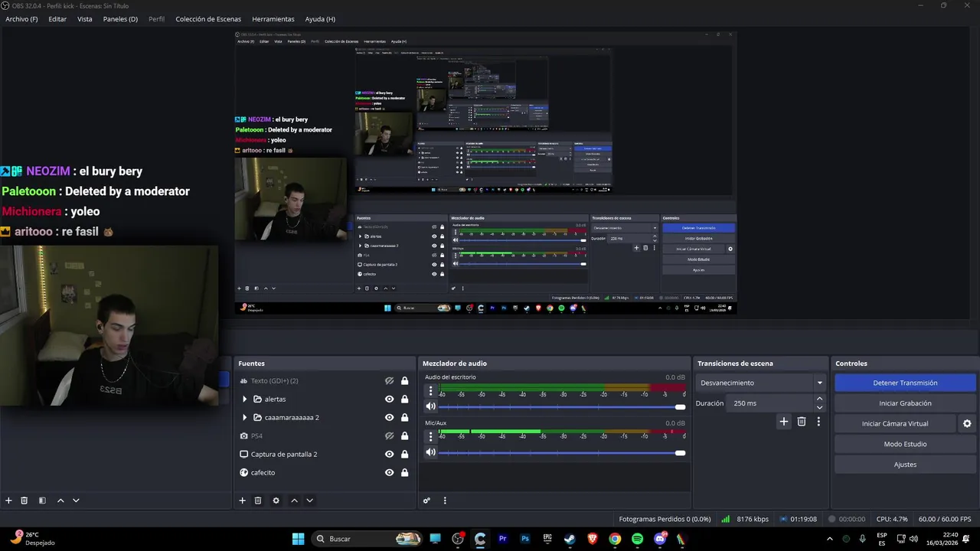The image size is (980, 551).
Task: Expand the caaamaraaaaaa 2 group
Action: point(244,417)
